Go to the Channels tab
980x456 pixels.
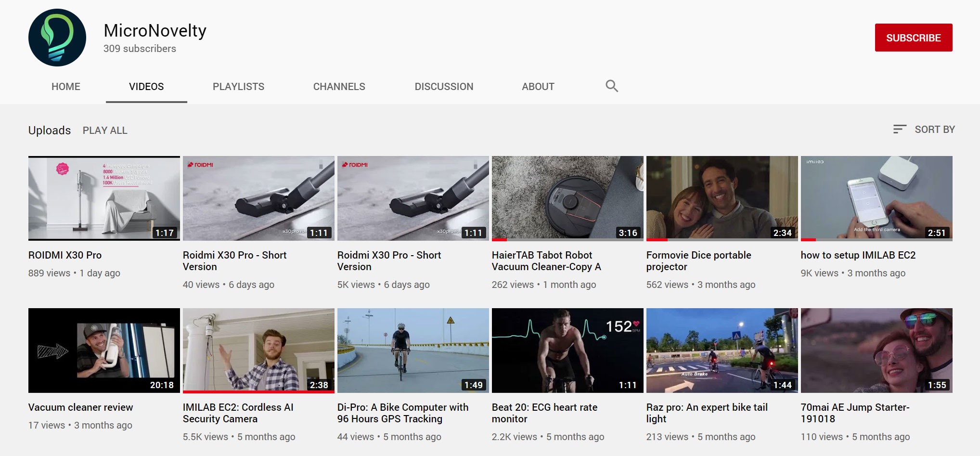[339, 87]
